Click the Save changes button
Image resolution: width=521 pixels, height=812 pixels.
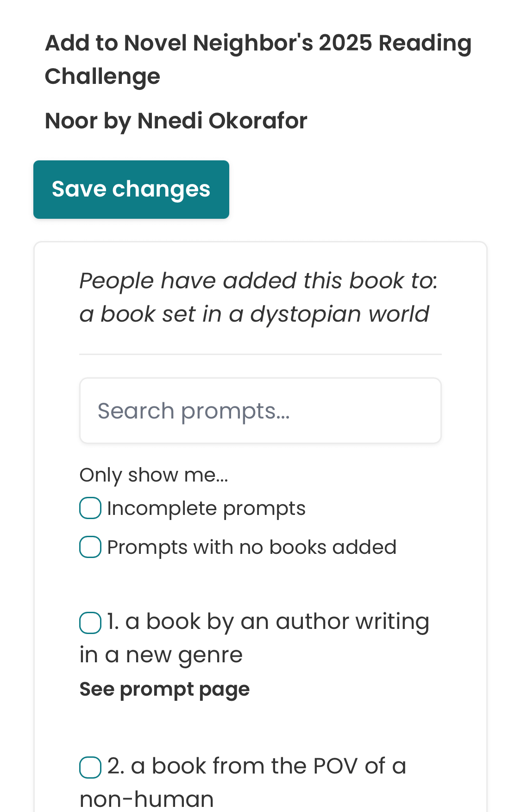point(131,189)
